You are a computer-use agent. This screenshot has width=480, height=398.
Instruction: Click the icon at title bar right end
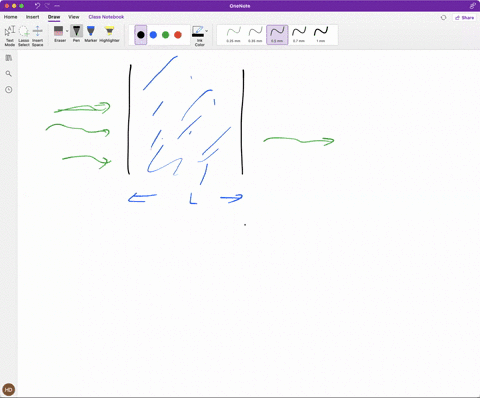point(473,6)
